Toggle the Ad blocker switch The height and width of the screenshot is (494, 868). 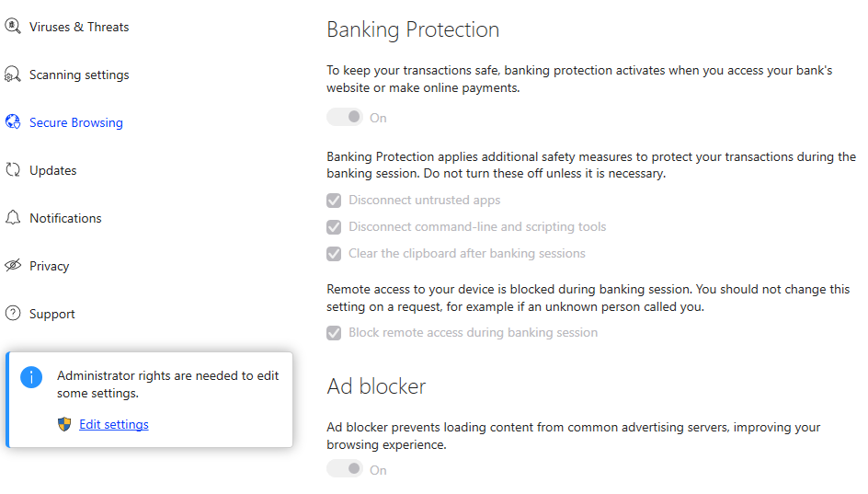[345, 470]
